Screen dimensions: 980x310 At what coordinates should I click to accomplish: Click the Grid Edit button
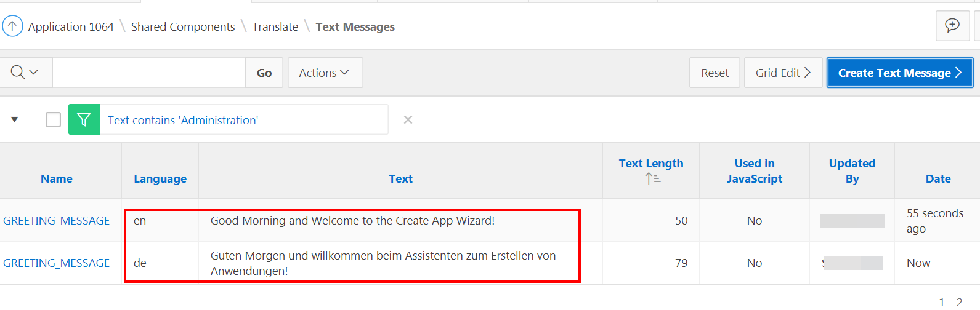[783, 73]
